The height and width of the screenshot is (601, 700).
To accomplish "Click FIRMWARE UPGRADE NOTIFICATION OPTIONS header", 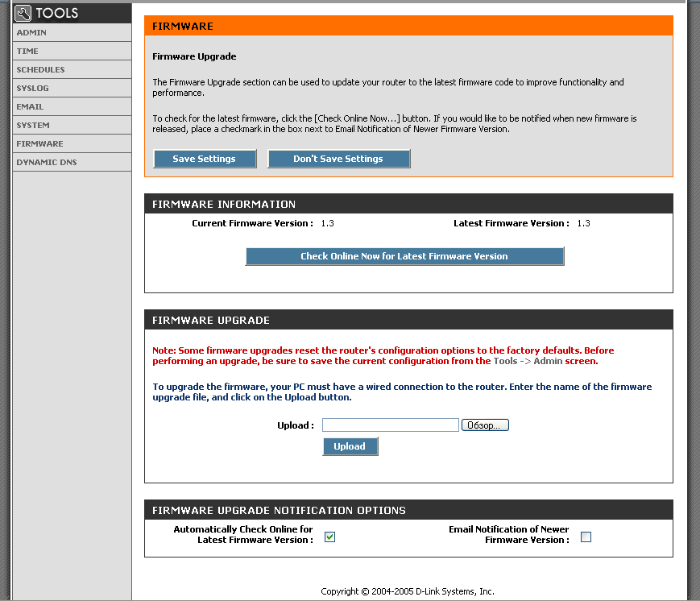I will coord(408,510).
